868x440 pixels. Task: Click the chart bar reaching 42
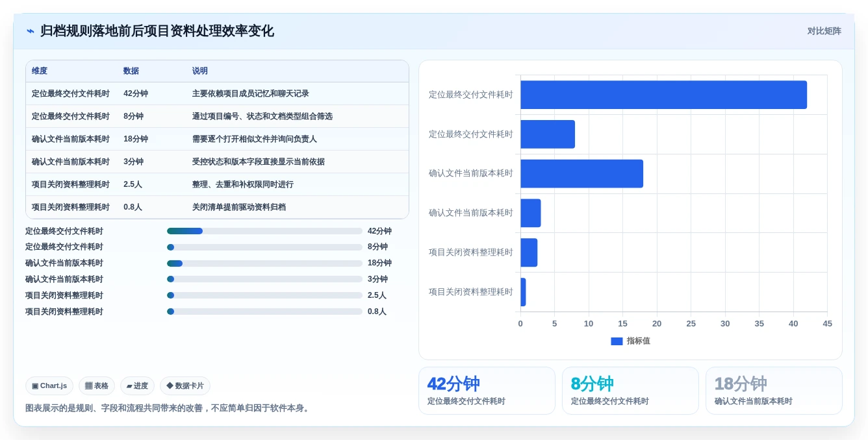[x=663, y=95]
